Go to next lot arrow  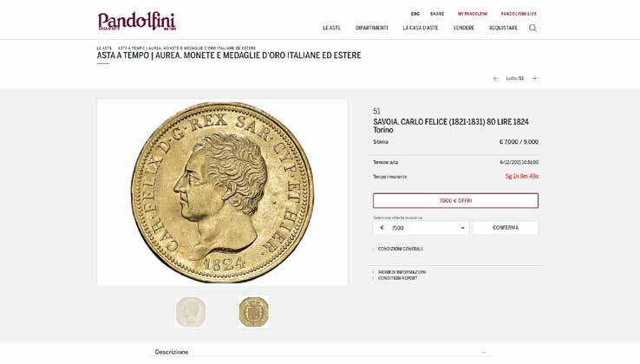pyautogui.click(x=534, y=78)
